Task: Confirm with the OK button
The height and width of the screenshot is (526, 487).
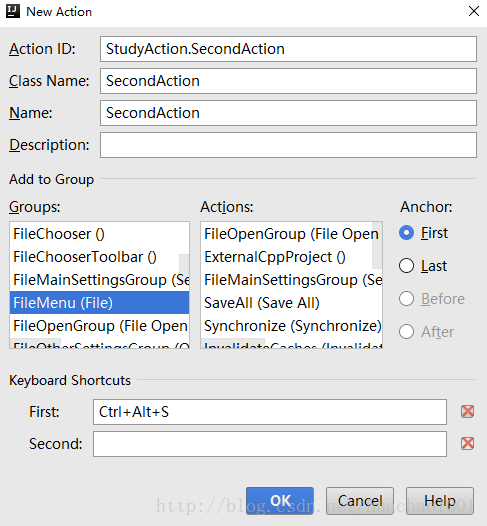Action: tap(280, 501)
